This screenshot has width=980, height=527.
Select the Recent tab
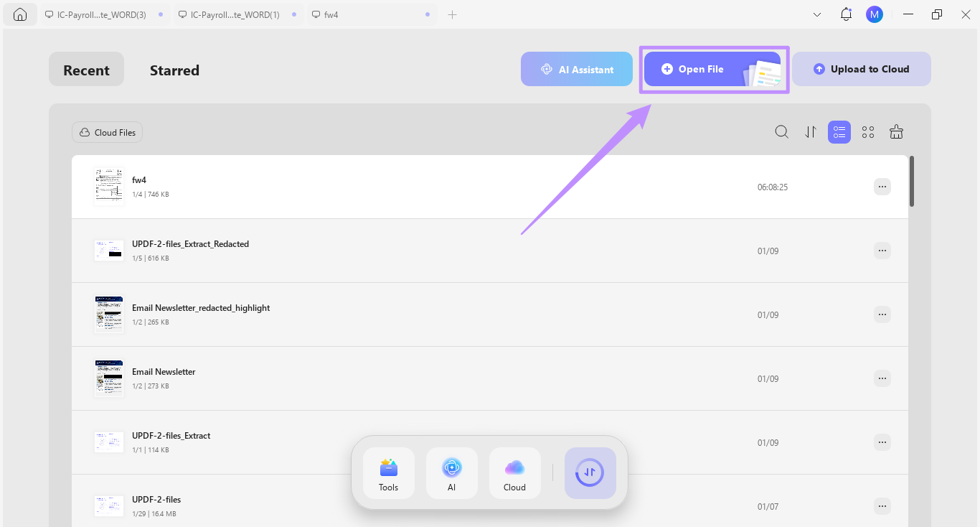(86, 70)
